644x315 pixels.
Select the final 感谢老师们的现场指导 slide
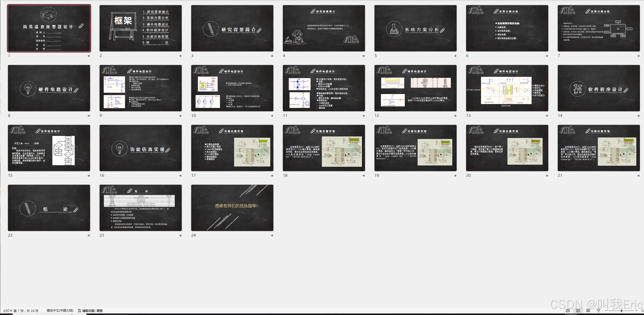[232, 208]
